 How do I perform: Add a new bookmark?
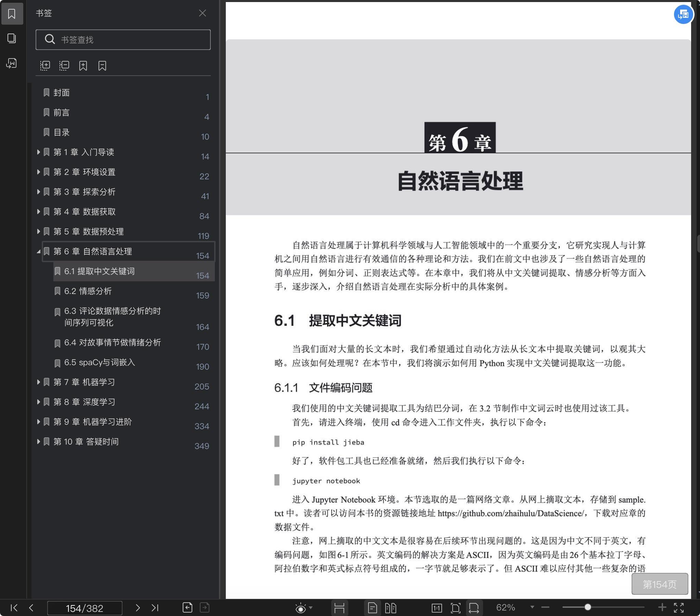coord(83,65)
